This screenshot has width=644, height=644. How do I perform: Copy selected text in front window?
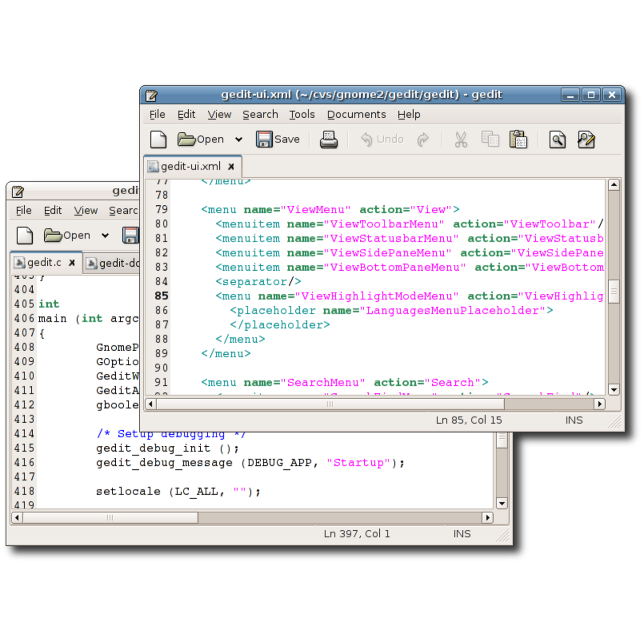coord(490,139)
